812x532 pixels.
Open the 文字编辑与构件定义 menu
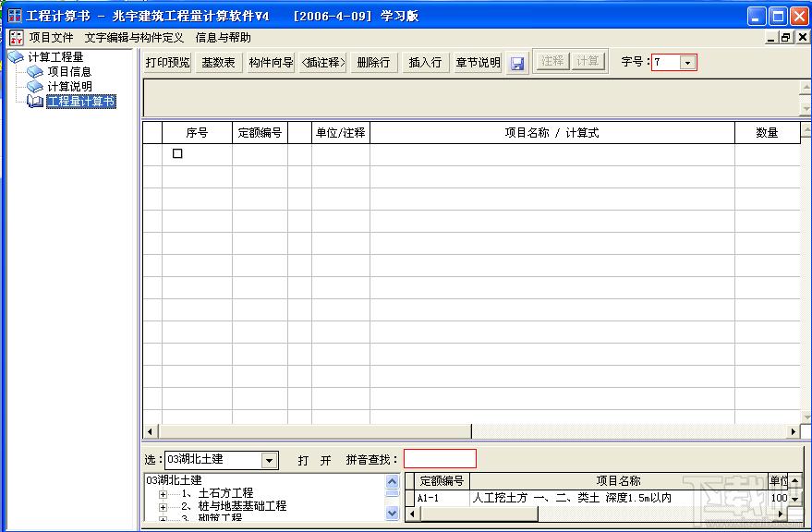click(x=134, y=37)
